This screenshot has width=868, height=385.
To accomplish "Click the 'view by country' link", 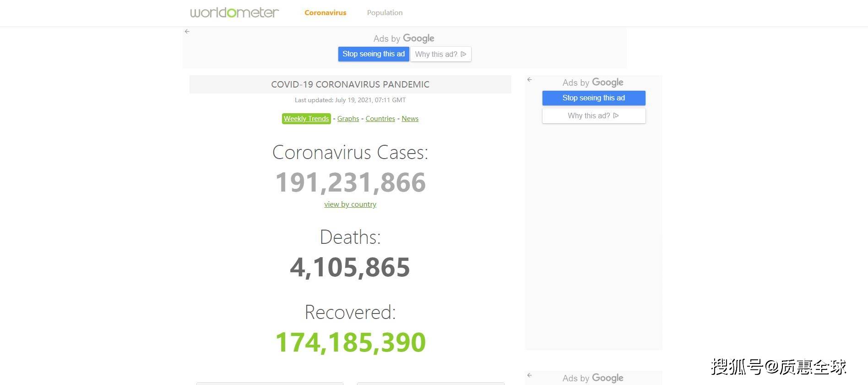I will pyautogui.click(x=350, y=204).
